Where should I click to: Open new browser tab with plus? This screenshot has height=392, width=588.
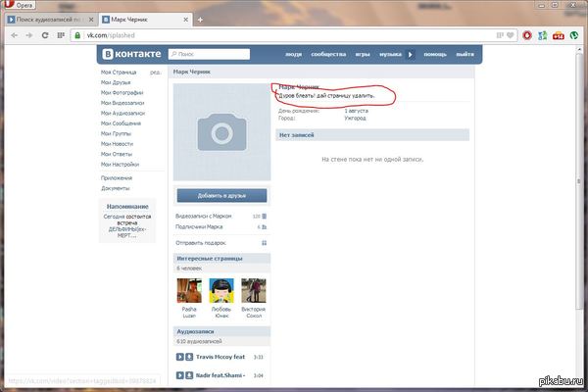tap(200, 19)
